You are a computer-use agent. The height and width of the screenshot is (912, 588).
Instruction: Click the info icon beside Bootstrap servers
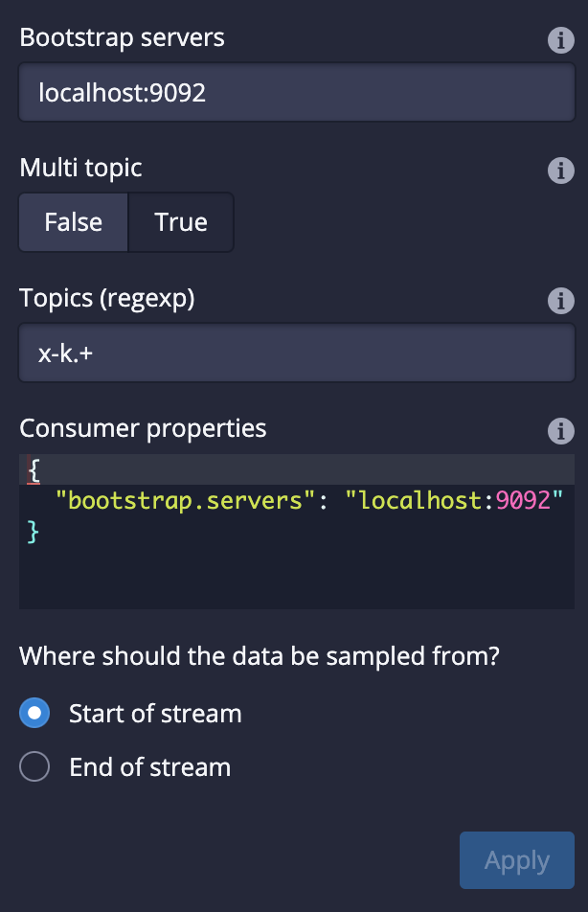[560, 40]
